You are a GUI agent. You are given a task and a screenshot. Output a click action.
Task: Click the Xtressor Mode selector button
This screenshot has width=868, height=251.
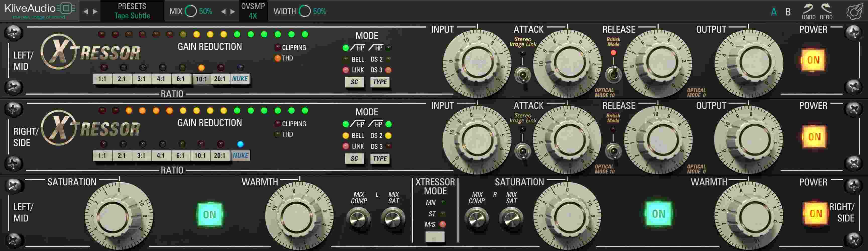[x=435, y=237]
